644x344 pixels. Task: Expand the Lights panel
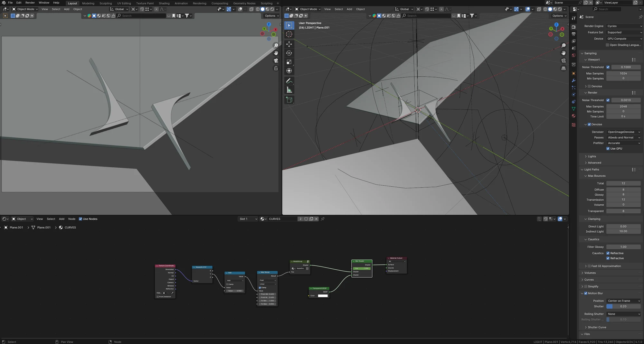(x=592, y=156)
